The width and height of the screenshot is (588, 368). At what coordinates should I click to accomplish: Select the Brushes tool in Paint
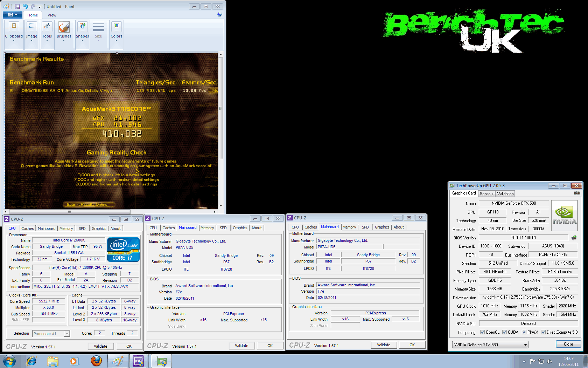pos(64,27)
